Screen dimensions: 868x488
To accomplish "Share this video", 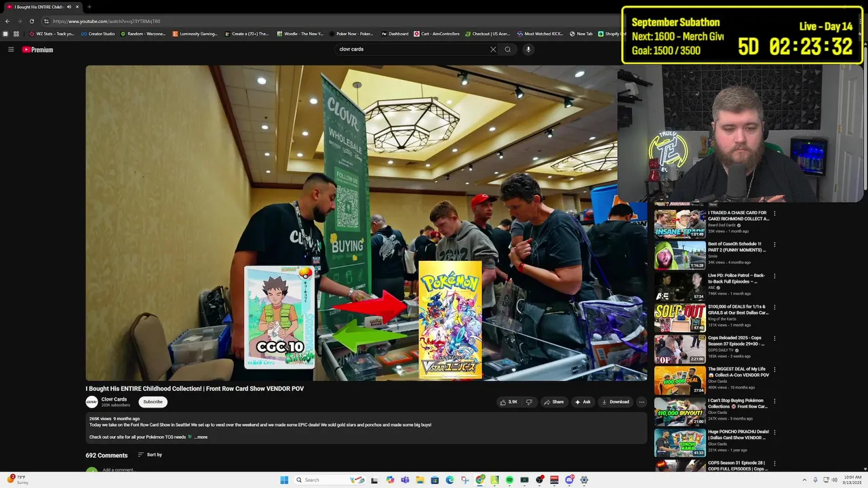I will click(x=554, y=402).
